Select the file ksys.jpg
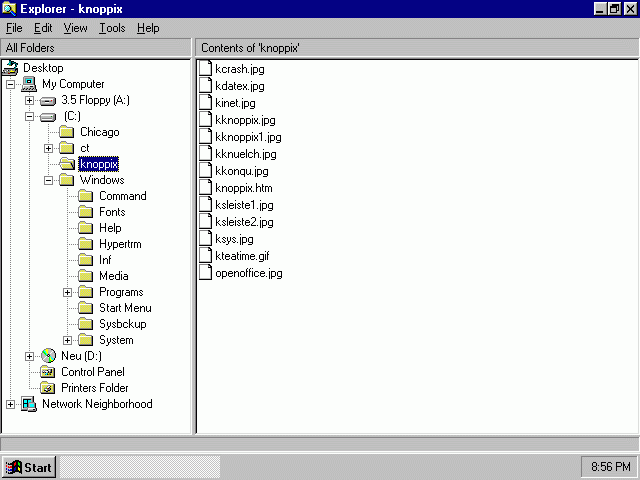The image size is (640, 480). (x=234, y=239)
